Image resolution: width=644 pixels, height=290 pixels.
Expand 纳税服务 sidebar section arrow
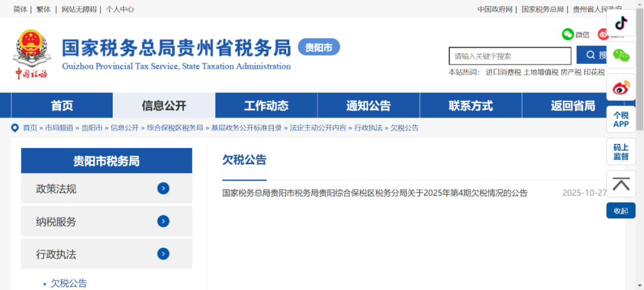coord(163,221)
